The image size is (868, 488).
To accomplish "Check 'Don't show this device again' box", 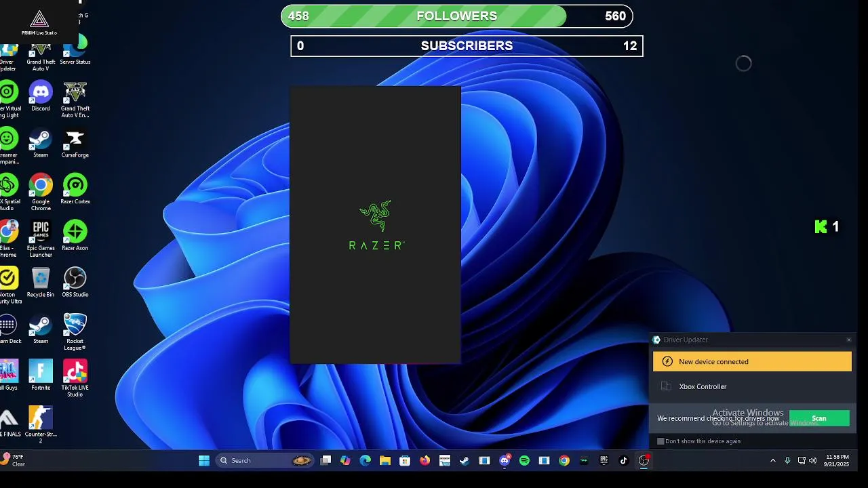I will coord(660,441).
